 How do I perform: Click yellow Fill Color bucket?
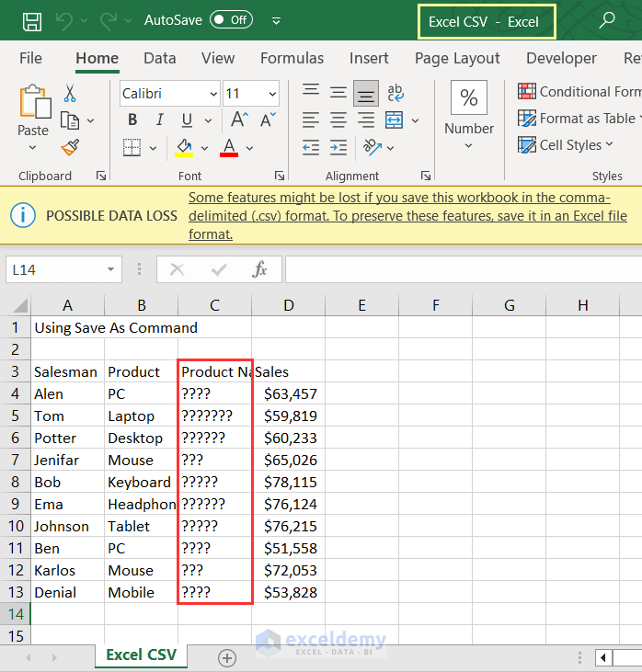pyautogui.click(x=184, y=148)
